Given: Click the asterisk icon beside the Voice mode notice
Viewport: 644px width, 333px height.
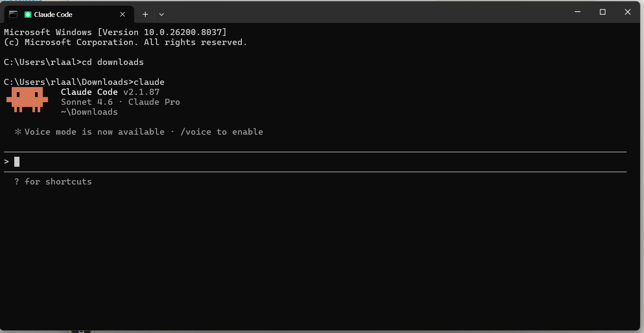Looking at the screenshot, I should point(18,132).
